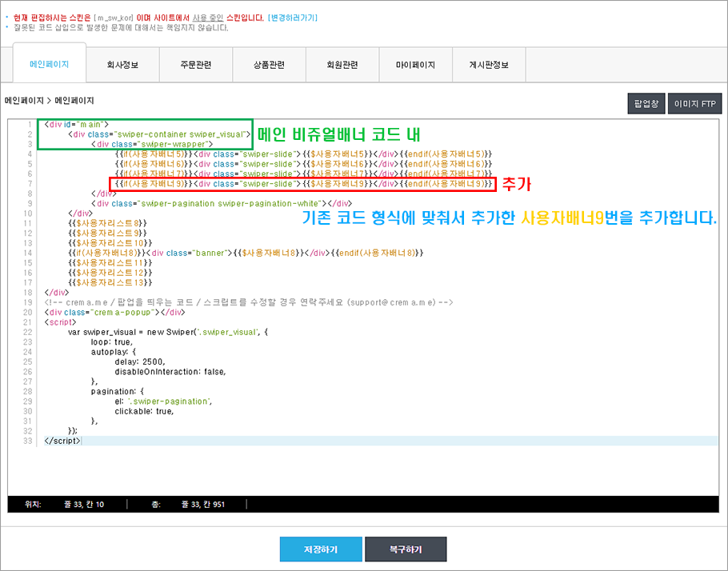Click the 팝업창 button
728x571 pixels.
tap(646, 103)
